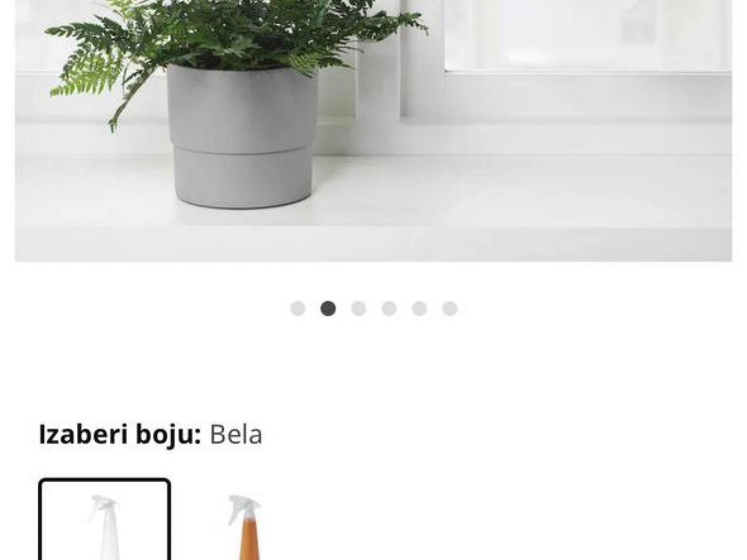Show the third product image via dot

358,309
